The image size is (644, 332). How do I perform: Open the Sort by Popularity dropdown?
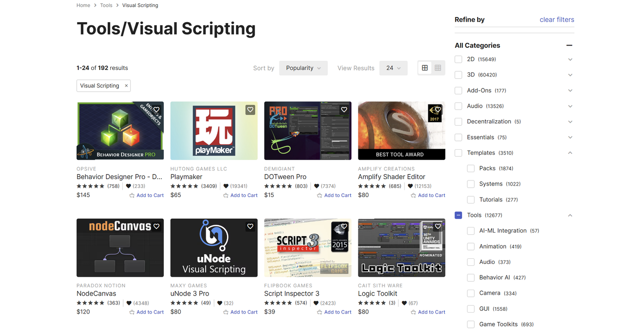304,68
